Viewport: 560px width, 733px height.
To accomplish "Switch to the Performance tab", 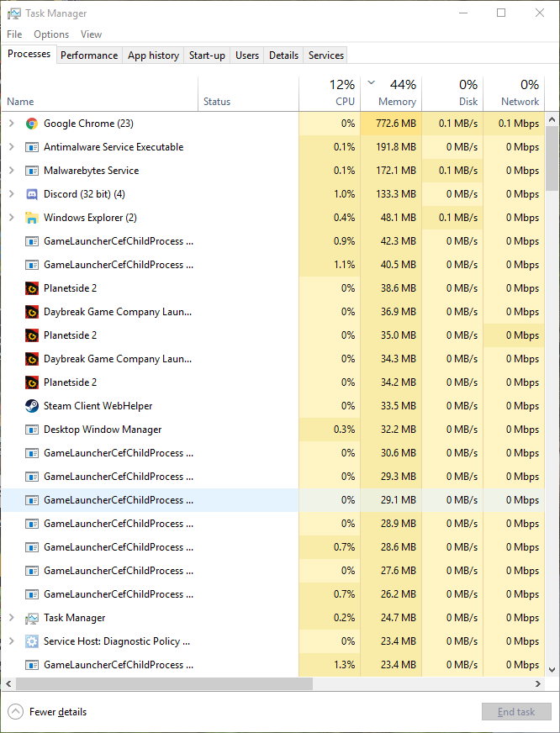I will coord(89,55).
